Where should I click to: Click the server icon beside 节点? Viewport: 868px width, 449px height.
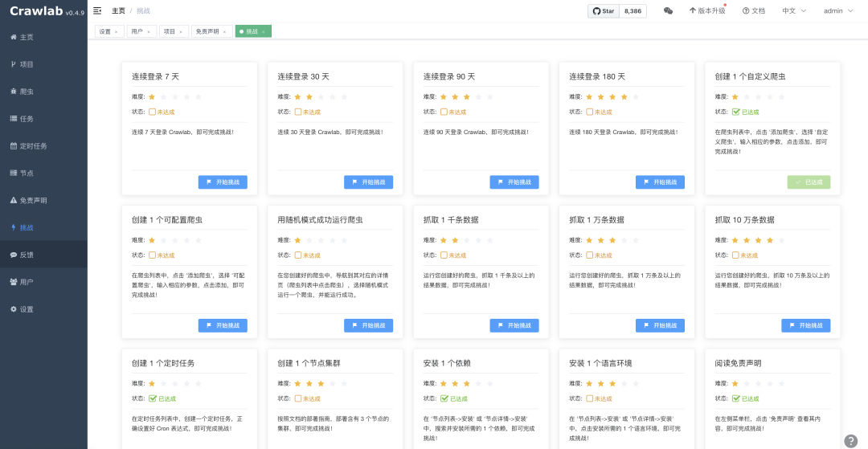[14, 173]
